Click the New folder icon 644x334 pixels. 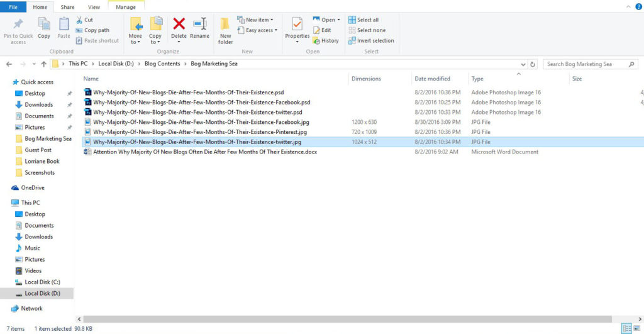(225, 24)
